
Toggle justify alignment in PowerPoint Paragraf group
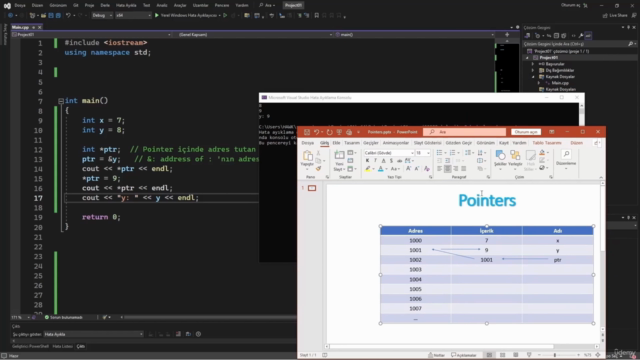pyautogui.click(x=464, y=169)
